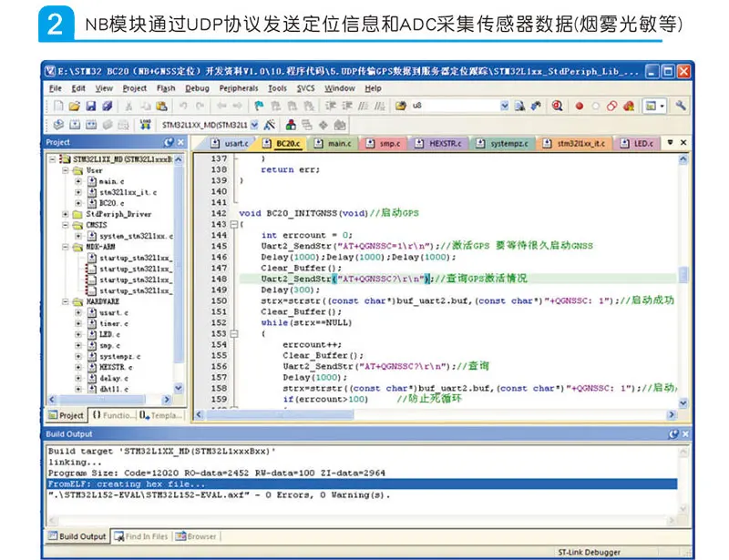The image size is (729, 560).
Task: Switch to the HEXSTR.c editor tab
Action: 445,143
